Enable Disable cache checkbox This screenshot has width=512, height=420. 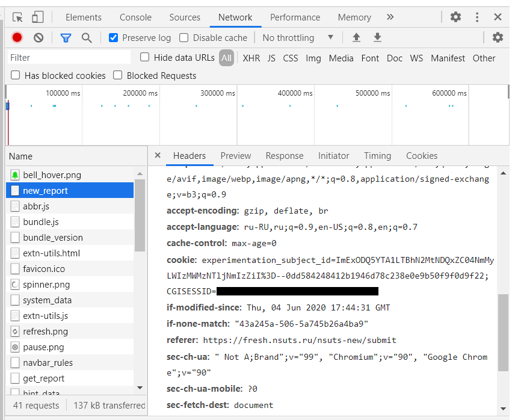(x=184, y=38)
